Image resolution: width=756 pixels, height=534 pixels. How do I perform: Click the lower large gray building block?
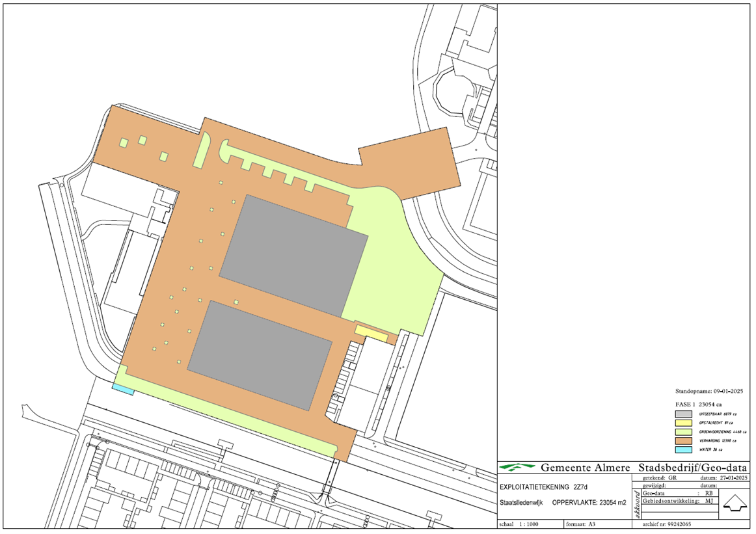(x=260, y=354)
